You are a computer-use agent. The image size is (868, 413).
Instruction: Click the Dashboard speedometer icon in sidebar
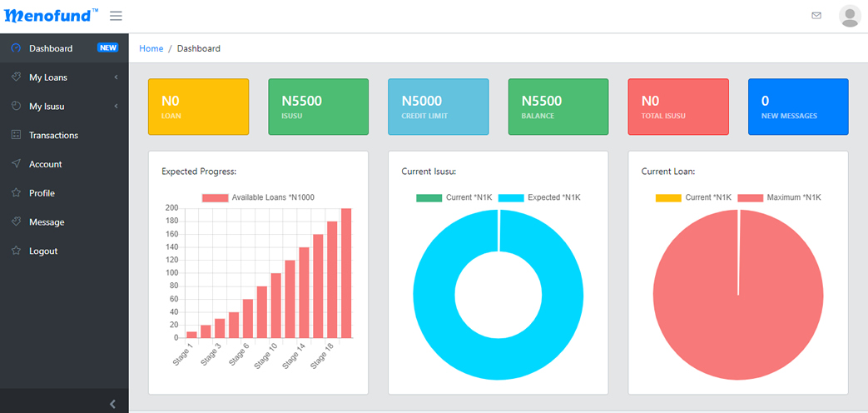(16, 48)
